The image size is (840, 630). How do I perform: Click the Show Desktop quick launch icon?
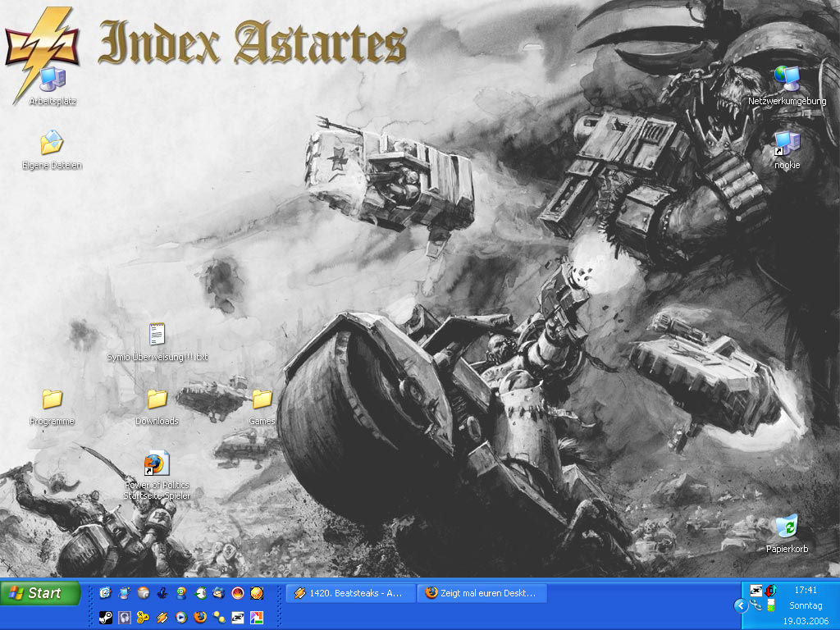coord(106,592)
